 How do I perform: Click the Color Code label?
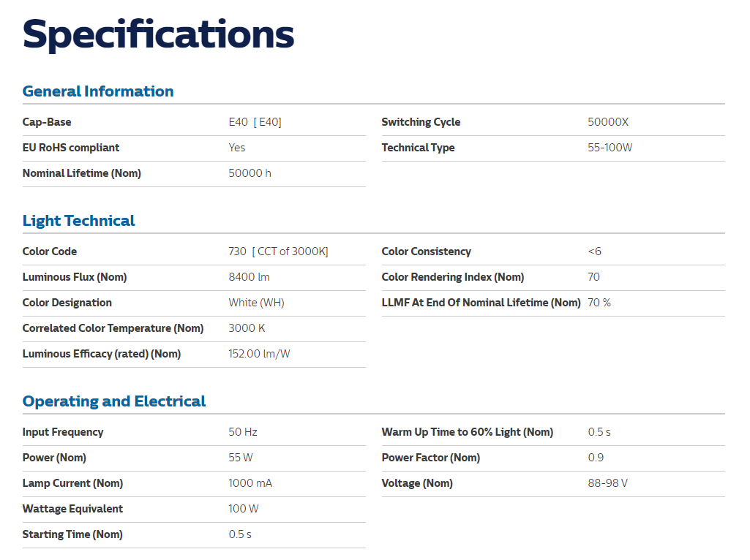pos(50,251)
